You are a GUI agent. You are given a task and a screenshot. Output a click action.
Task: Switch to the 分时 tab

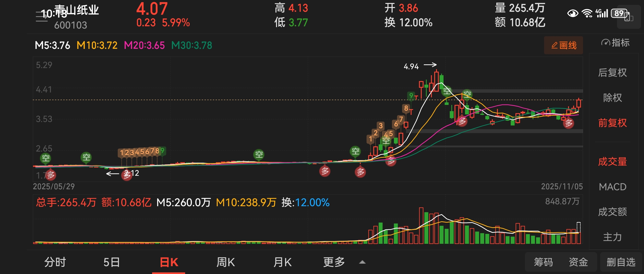point(55,262)
